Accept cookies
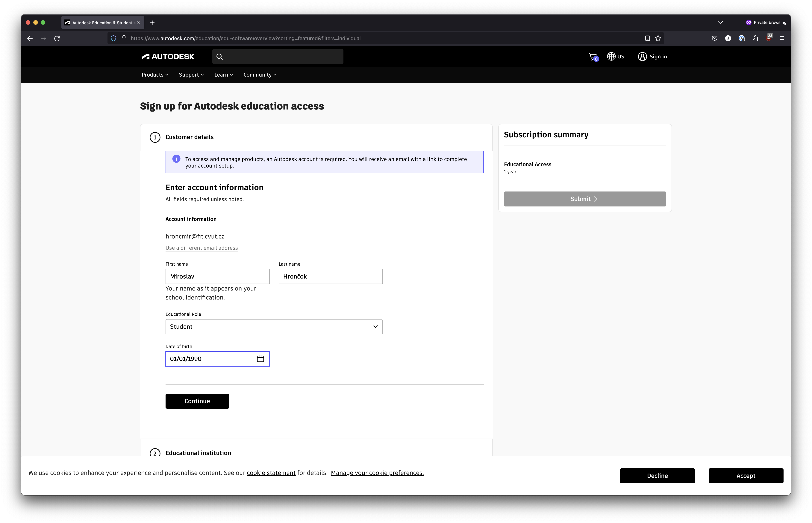Screen dimensions: 812x523 (746, 475)
